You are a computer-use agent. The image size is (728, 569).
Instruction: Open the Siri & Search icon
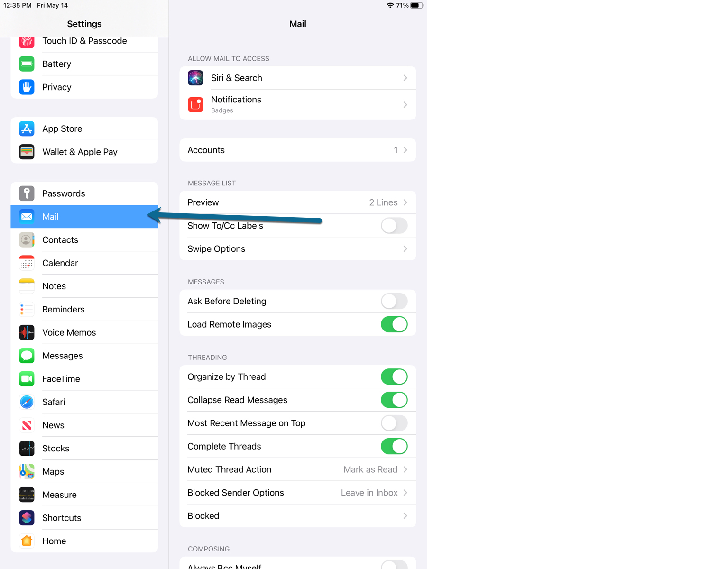[x=195, y=78]
